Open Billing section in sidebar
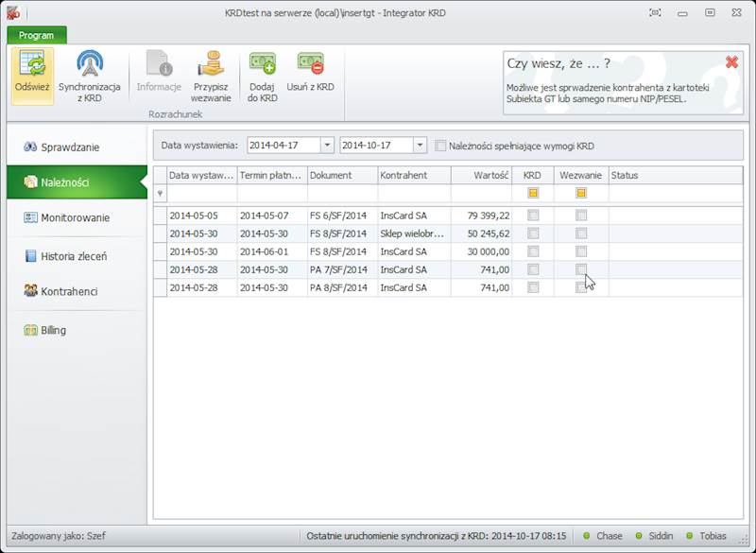Viewport: 756px width, 553px height. pyautogui.click(x=77, y=330)
